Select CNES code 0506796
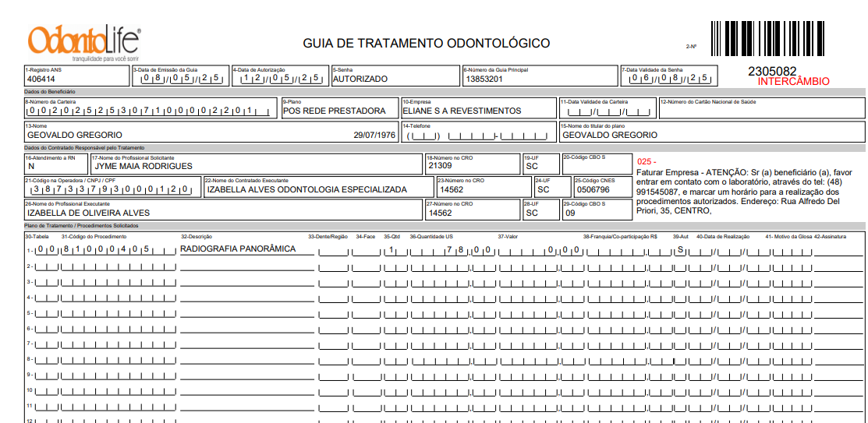 [593, 189]
